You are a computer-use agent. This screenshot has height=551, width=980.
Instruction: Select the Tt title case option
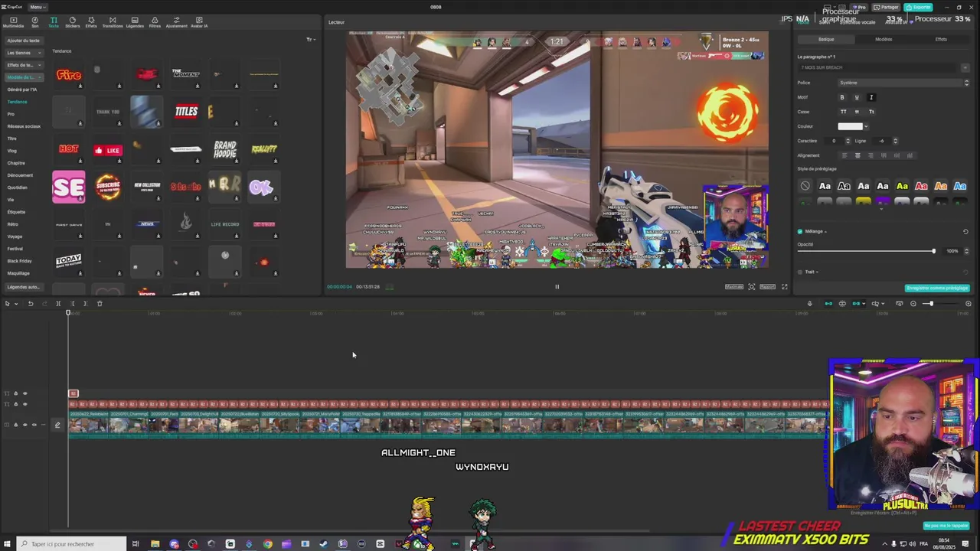pos(871,112)
